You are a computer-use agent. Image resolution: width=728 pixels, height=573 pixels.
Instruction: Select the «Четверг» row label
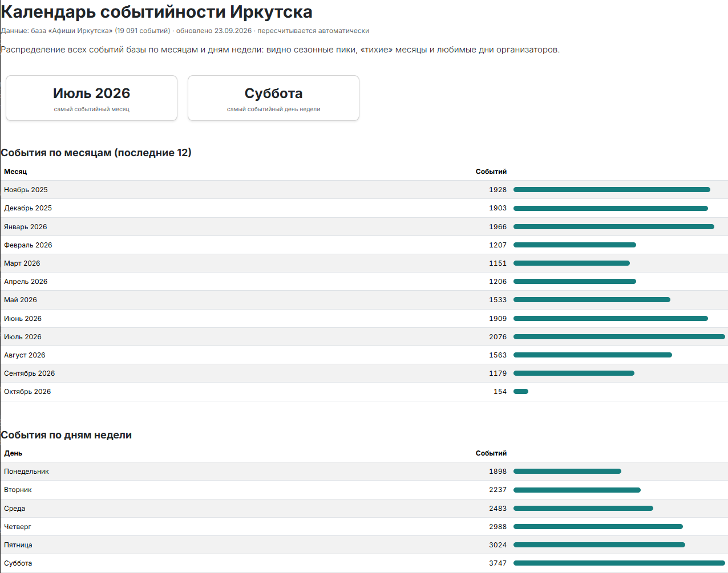point(18,527)
